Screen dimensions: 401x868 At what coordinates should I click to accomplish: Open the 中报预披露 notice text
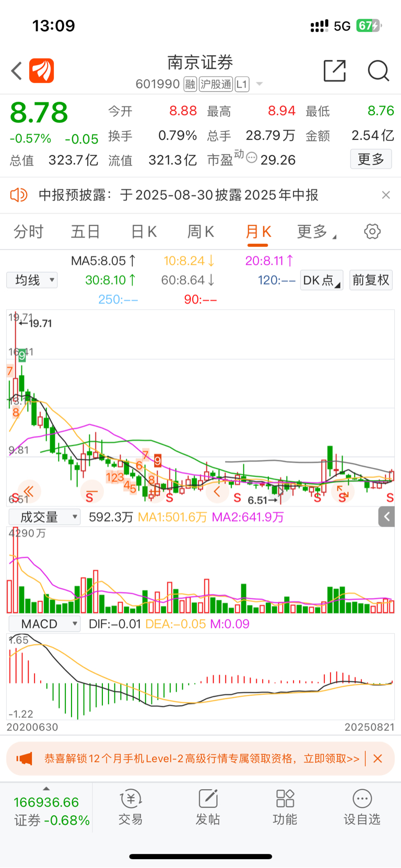click(179, 195)
